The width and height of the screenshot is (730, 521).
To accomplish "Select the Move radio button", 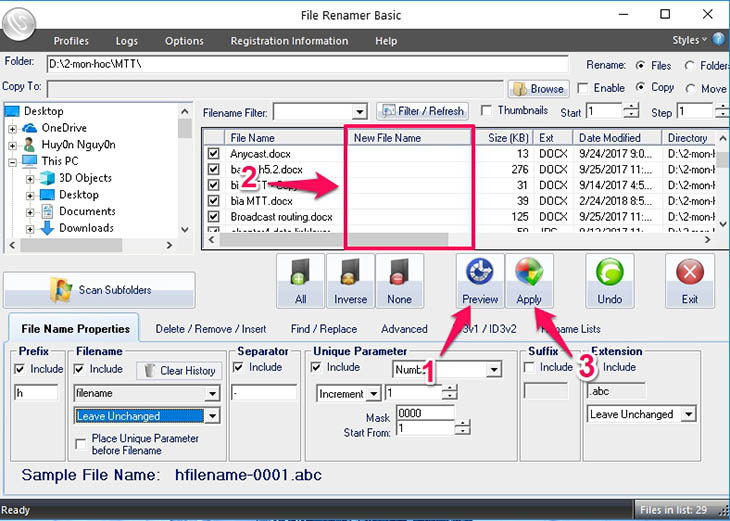I will pos(690,88).
